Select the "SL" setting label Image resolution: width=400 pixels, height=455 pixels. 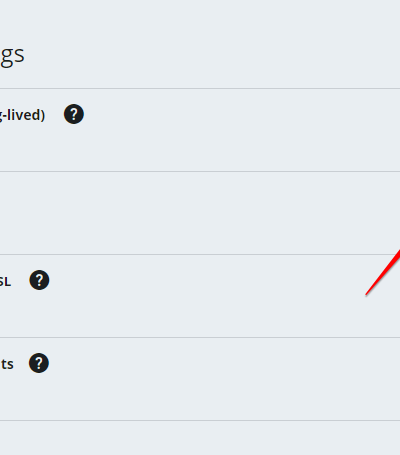coord(5,282)
